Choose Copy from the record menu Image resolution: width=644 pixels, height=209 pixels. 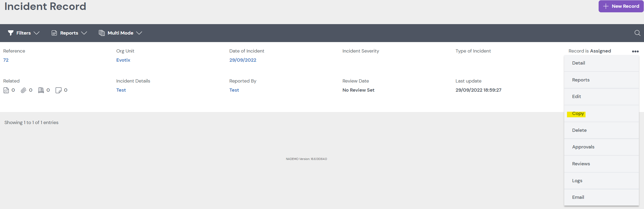point(578,114)
